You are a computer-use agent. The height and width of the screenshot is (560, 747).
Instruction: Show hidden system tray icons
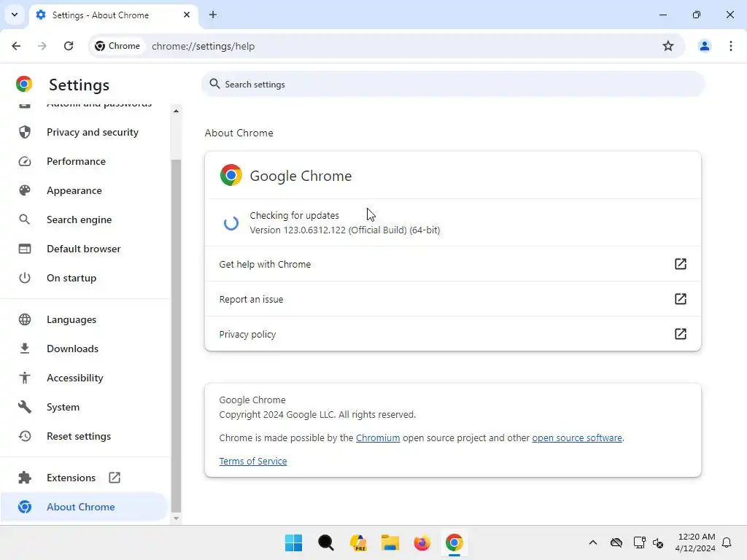point(592,542)
